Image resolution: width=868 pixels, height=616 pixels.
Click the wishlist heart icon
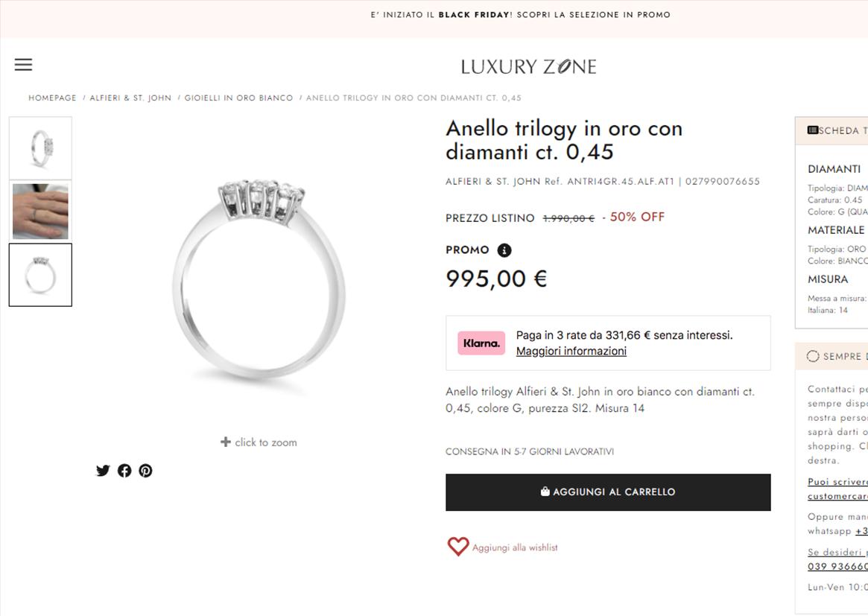457,547
